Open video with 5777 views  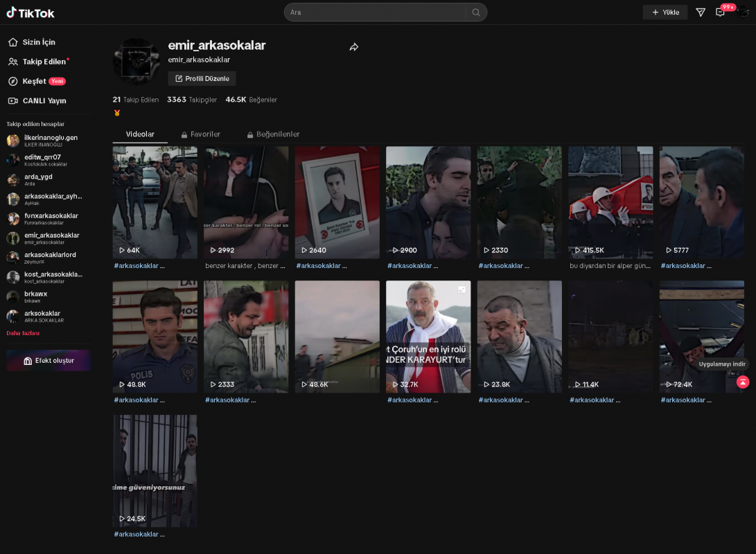701,202
